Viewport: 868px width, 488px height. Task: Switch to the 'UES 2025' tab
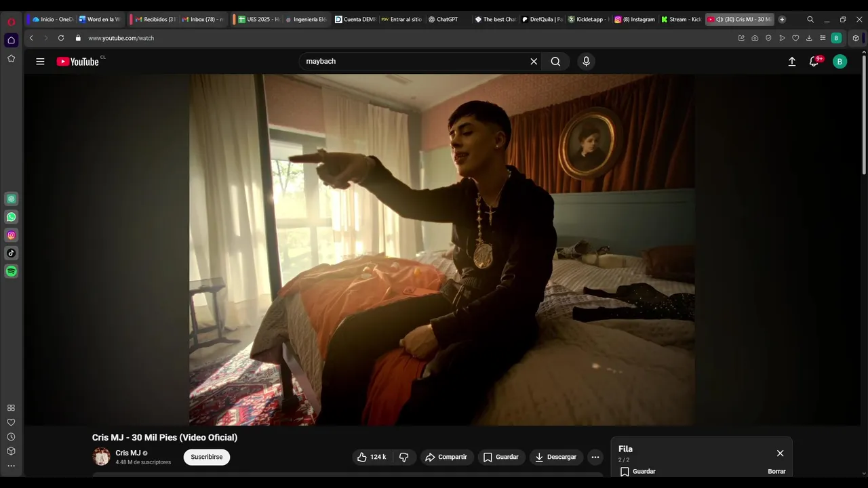tap(258, 20)
